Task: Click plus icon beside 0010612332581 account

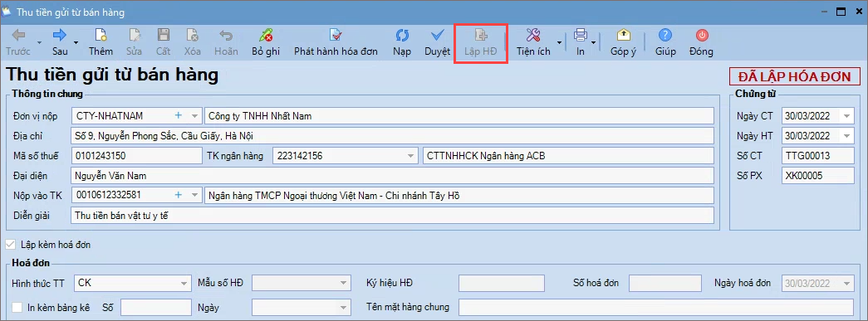Action: pos(179,194)
